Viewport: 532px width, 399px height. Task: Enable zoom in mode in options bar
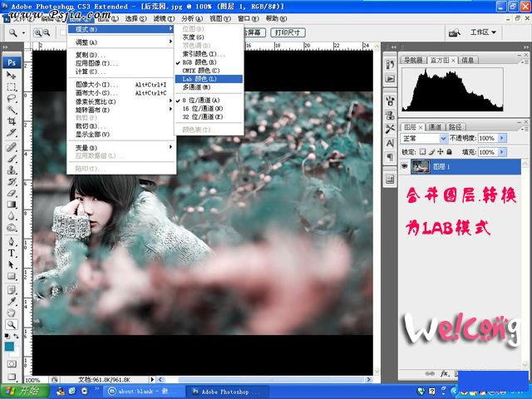click(37, 32)
